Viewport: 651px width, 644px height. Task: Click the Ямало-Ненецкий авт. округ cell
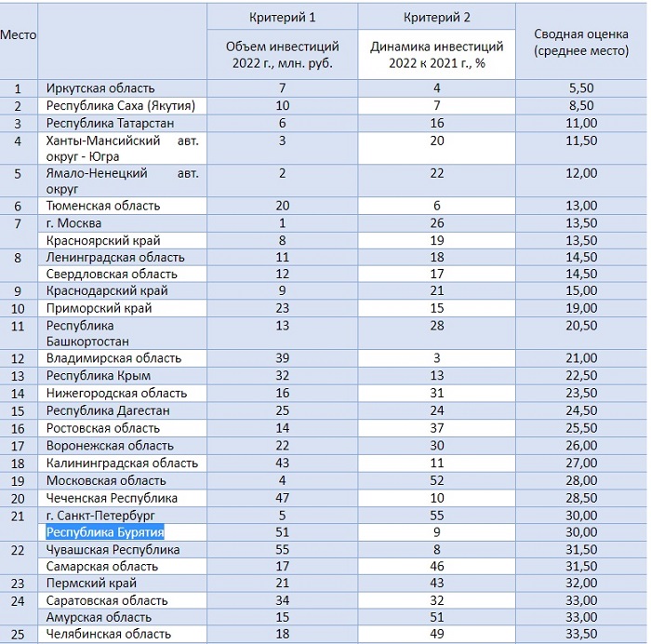click(122, 181)
